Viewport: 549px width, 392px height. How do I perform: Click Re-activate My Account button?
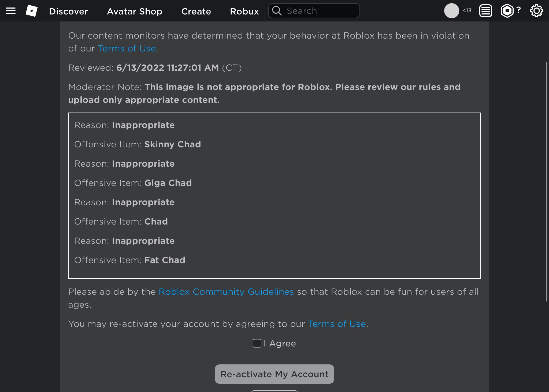coord(274,374)
